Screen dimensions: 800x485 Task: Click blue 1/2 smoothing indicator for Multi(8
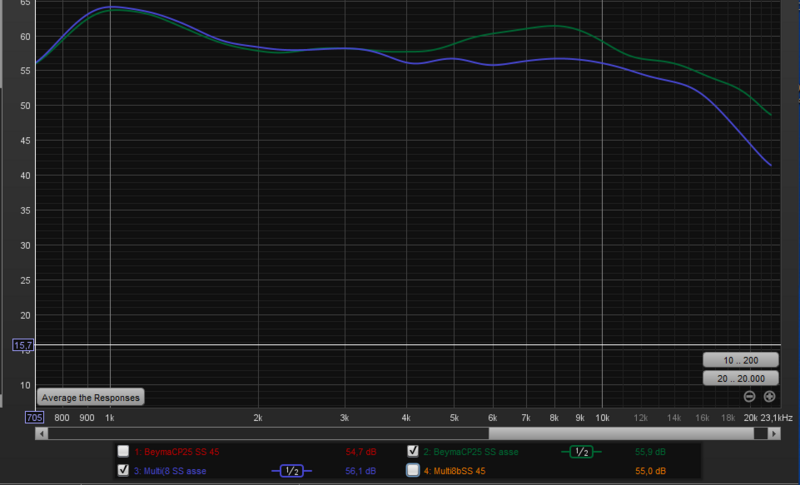point(291,471)
